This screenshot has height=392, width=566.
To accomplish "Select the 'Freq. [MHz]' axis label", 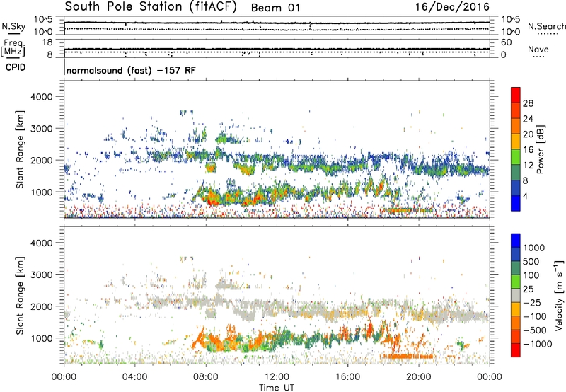I will coord(13,48).
